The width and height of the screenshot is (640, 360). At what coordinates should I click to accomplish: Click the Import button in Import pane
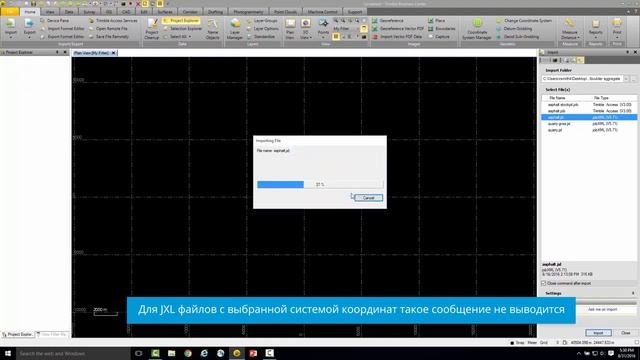click(x=598, y=333)
